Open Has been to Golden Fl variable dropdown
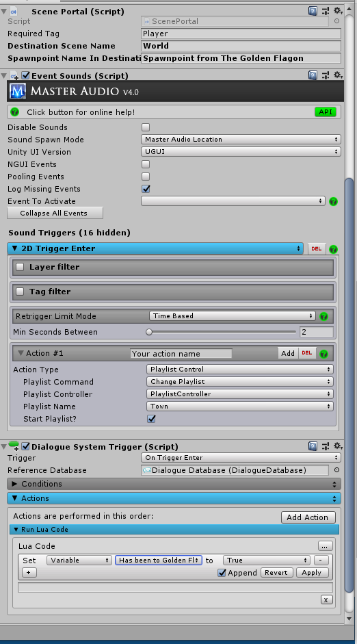Screen dimensions: 357x644 (159, 561)
